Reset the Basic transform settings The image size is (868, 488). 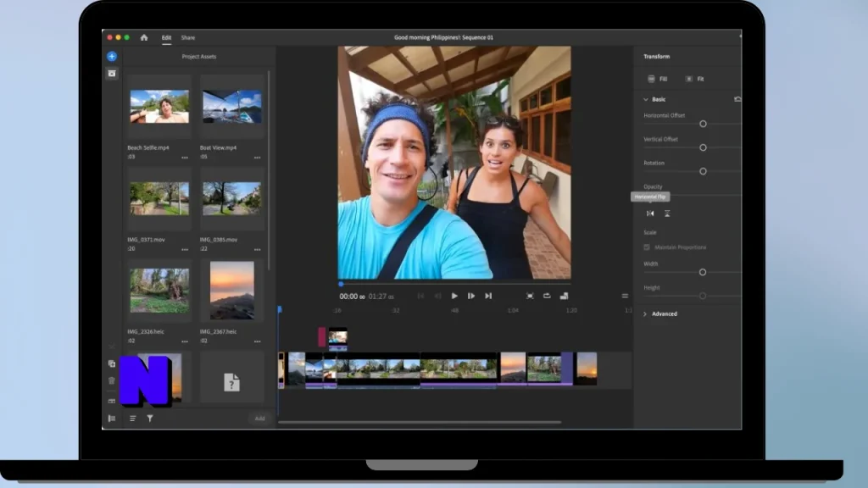[x=737, y=100]
